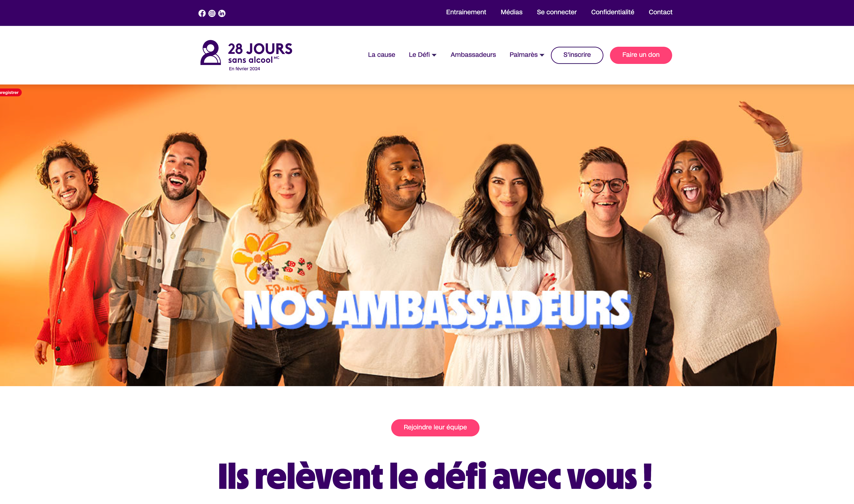Screen dimensions: 854x504
Task: Open the Entrainement link in top bar
Action: 466,12
